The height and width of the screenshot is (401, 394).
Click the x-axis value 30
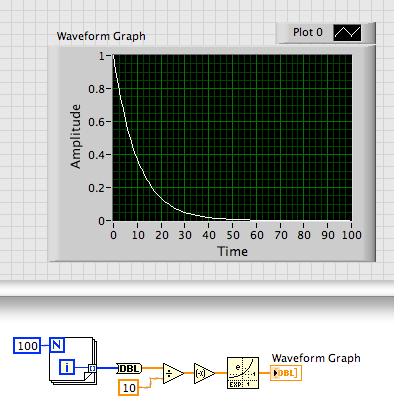coord(185,235)
